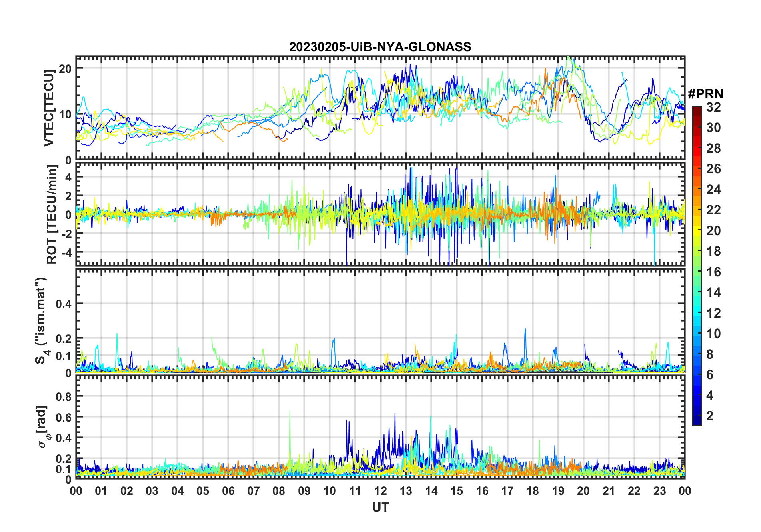Image resolution: width=761 pixels, height=532 pixels.
Task: Click colorbar tick label "16"
Action: coord(713,272)
